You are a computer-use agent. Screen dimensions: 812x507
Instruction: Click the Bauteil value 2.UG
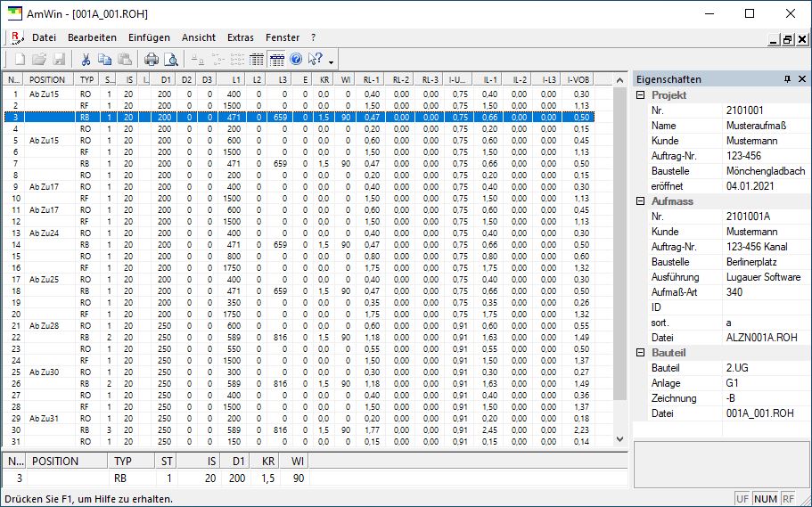737,368
